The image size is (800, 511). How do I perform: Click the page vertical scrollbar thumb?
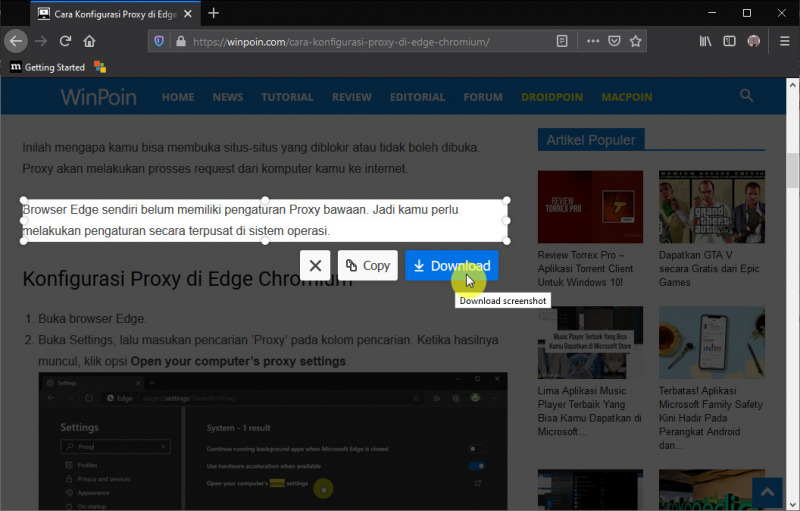(x=792, y=170)
